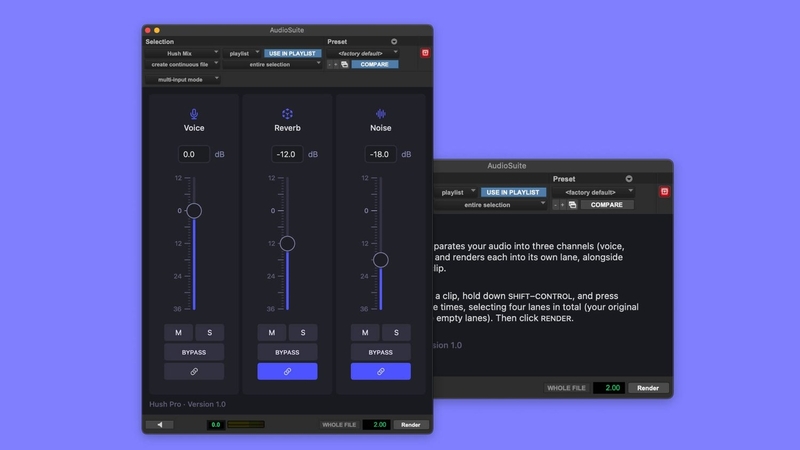Viewport: 800px width, 450px height.
Task: Click the Voice gain field showing 0.0
Action: point(194,154)
